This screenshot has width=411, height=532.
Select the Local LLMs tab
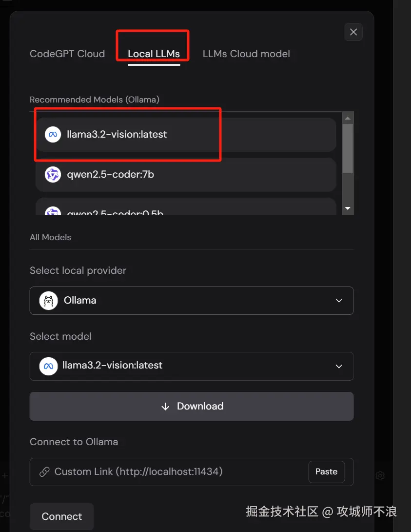pyautogui.click(x=154, y=54)
